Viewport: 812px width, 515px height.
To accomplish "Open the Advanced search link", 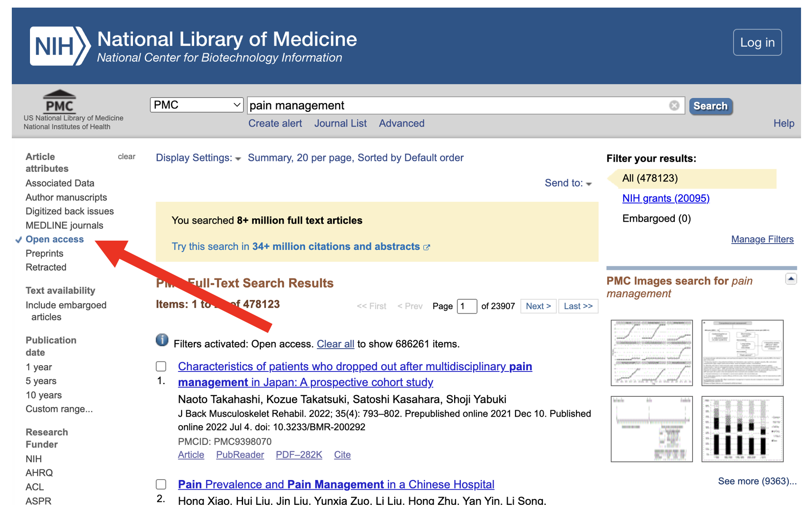I will pos(401,123).
